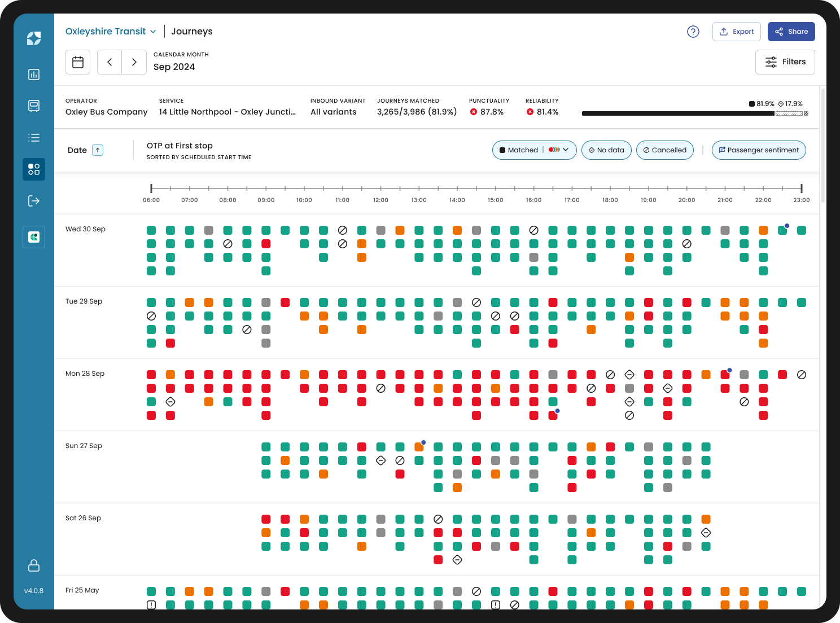Screen dimensions: 840x623
Task: Click the punctuality red warning icon
Action: click(x=474, y=112)
